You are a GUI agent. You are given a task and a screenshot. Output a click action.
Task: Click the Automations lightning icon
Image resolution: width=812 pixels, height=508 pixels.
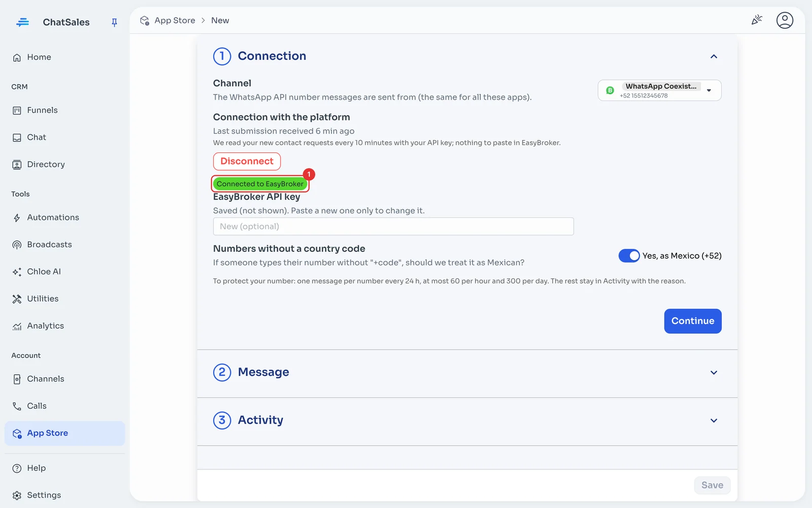point(17,217)
